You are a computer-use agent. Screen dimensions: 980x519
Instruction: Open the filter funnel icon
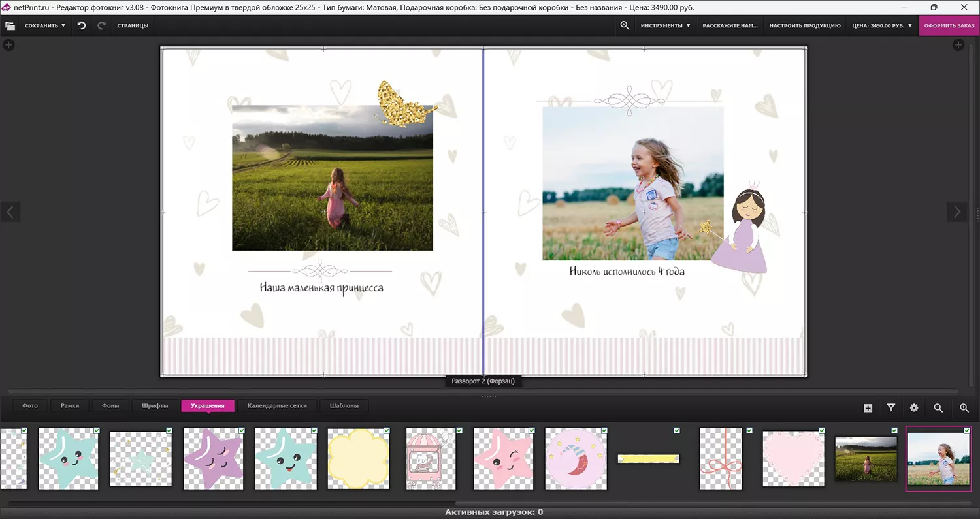tap(891, 408)
